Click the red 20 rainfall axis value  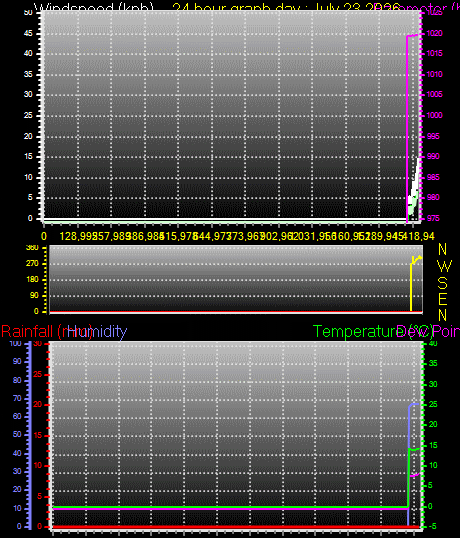click(x=38, y=405)
